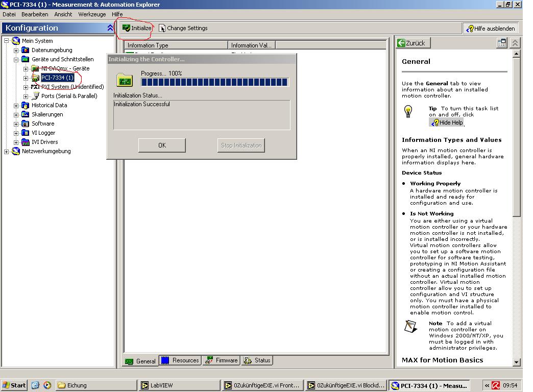Click the PCI-7334 (1) device icon
Screen dimensions: 533x392
35,78
